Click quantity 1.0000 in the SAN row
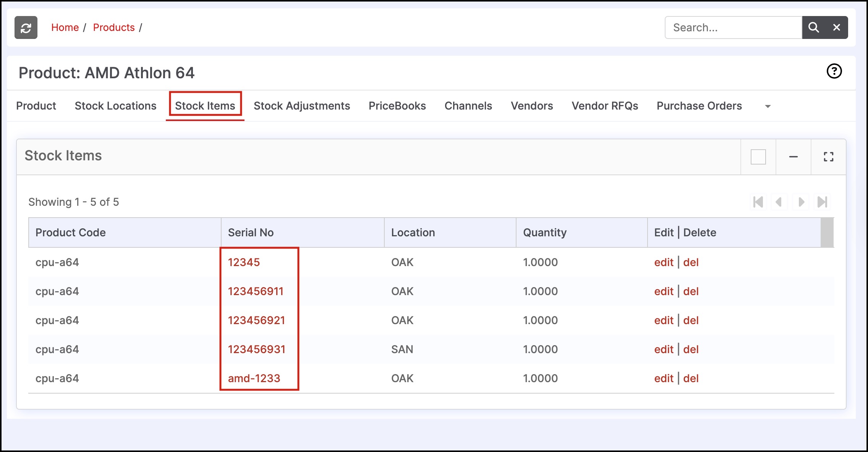 pos(540,349)
